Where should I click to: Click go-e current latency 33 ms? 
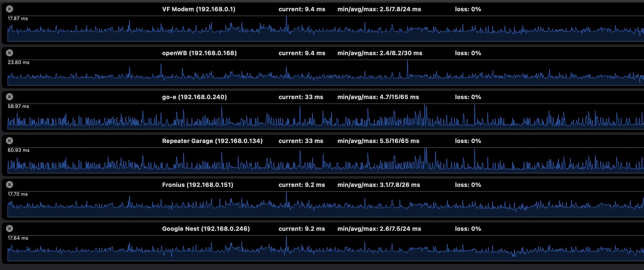301,97
